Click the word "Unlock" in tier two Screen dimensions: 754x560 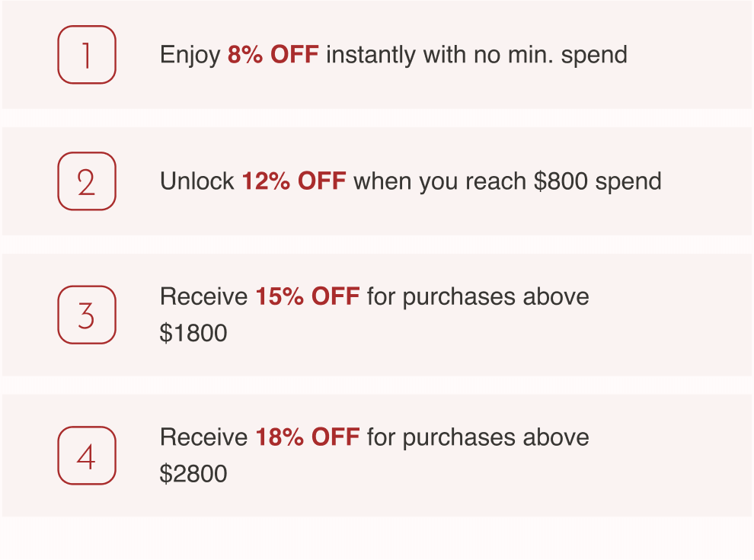(x=197, y=181)
